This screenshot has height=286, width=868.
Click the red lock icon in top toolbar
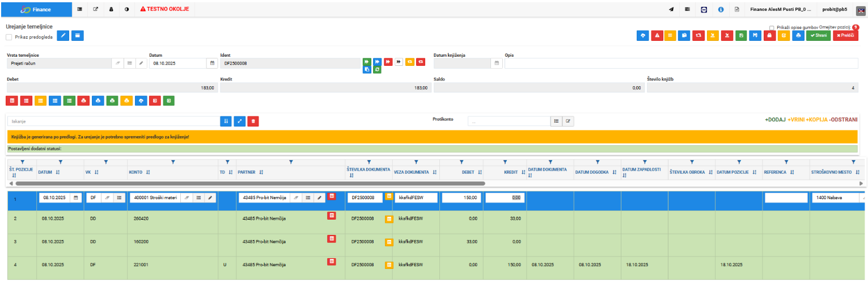coord(769,35)
